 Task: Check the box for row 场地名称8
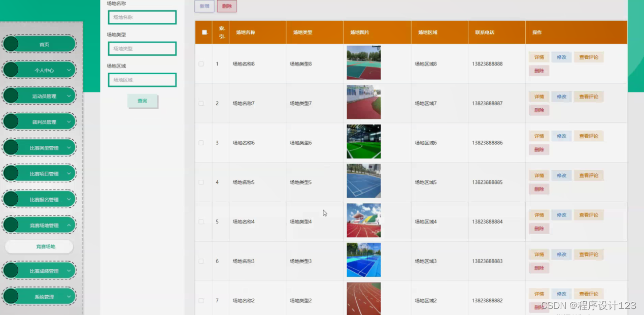201,64
